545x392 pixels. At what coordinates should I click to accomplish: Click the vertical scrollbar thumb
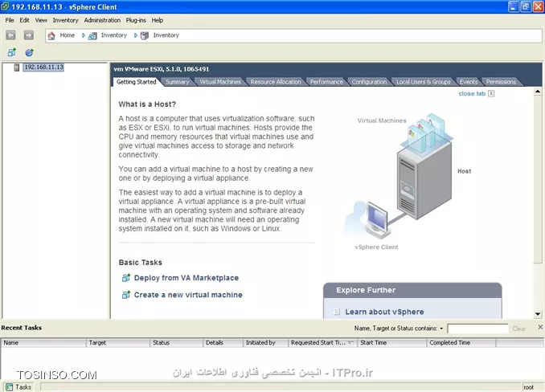(538, 179)
